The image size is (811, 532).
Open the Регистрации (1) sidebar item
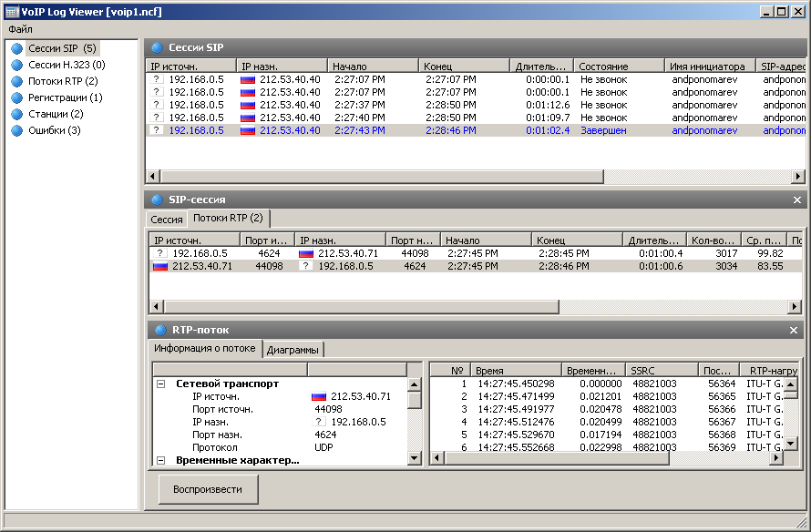point(66,97)
